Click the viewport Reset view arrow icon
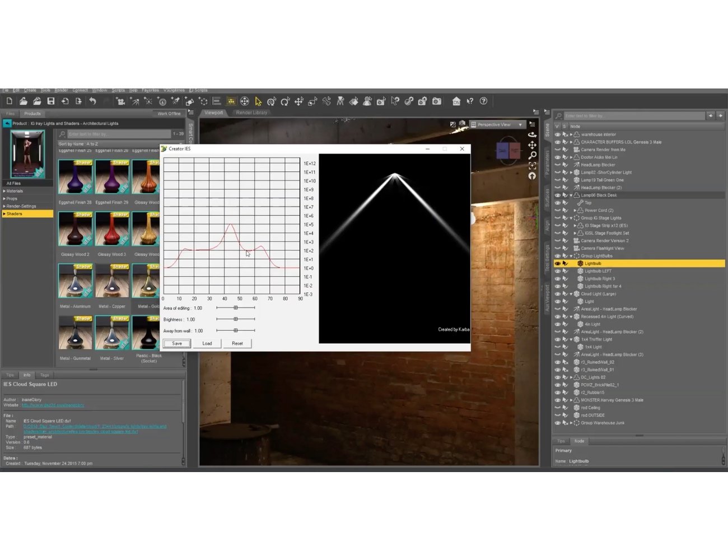728x560 pixels. (x=532, y=176)
